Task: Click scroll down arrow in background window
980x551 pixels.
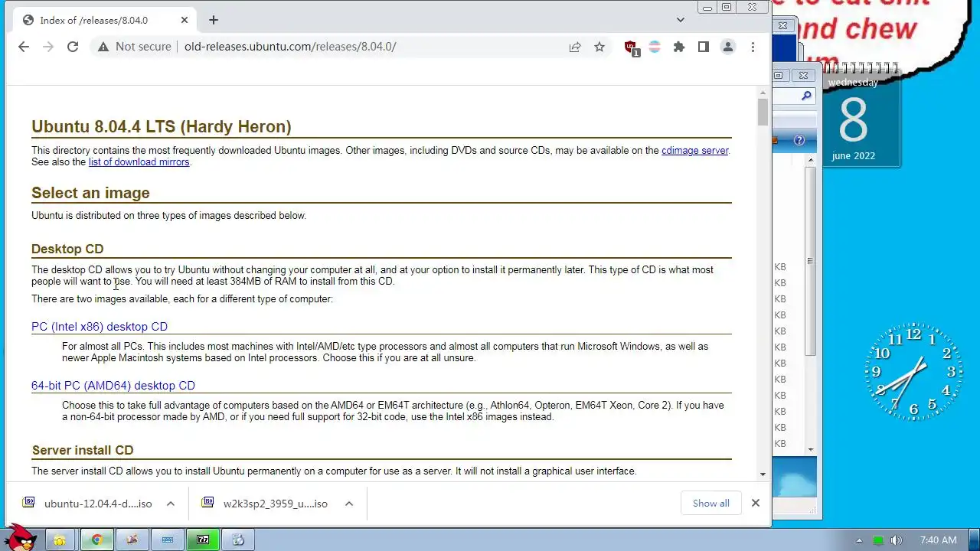Action: click(x=810, y=450)
